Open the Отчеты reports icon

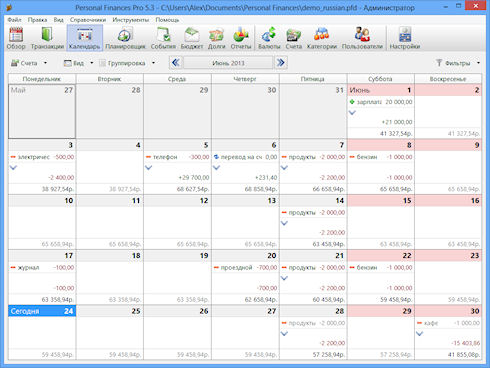pos(241,38)
